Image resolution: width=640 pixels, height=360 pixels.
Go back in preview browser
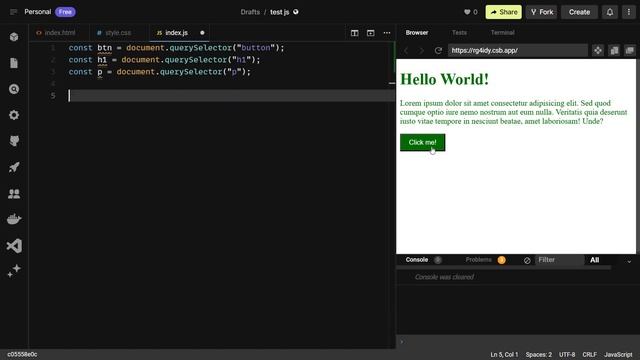pyautogui.click(x=406, y=51)
